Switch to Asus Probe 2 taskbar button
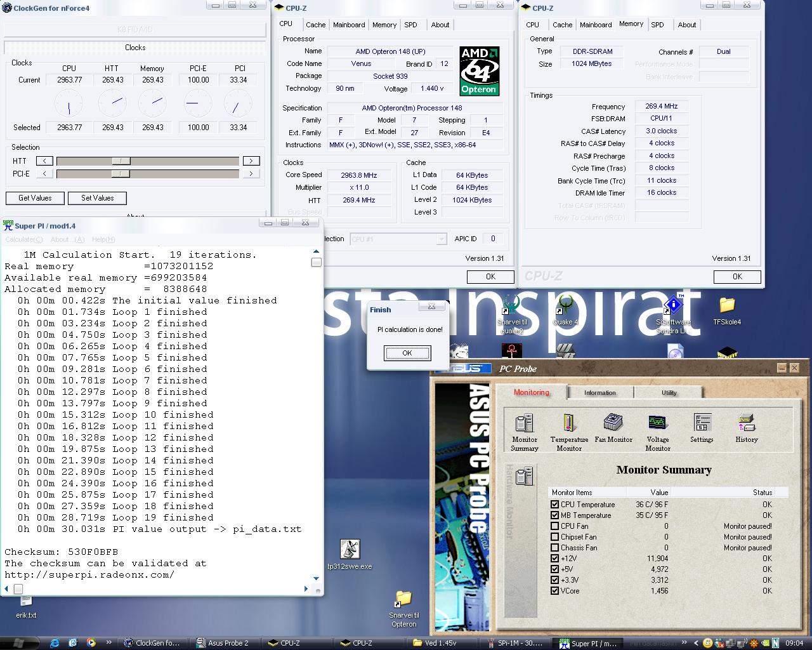This screenshot has width=812, height=650. click(x=225, y=642)
